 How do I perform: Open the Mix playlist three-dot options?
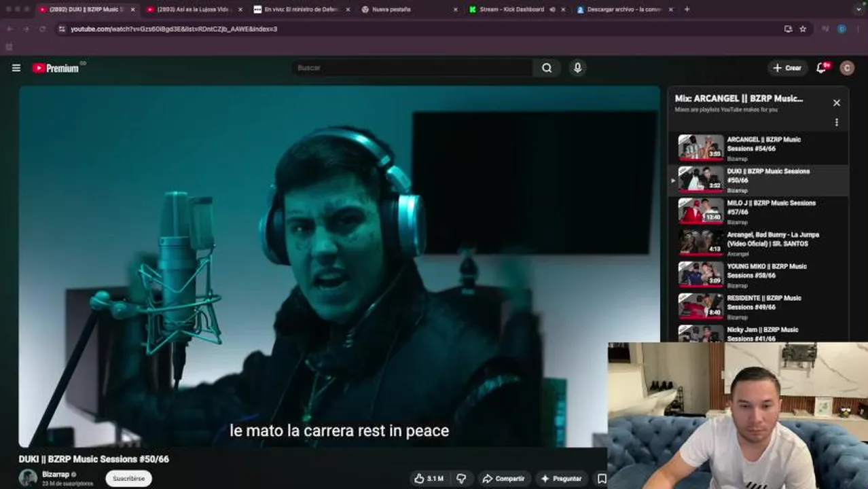(x=837, y=122)
